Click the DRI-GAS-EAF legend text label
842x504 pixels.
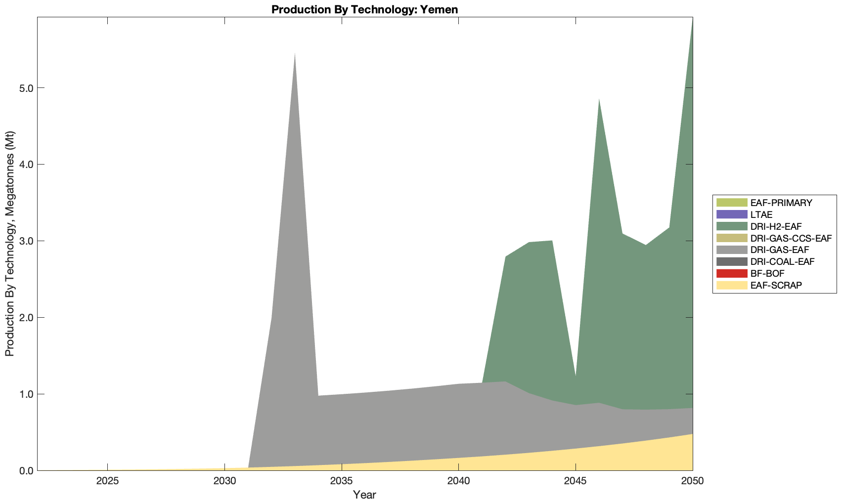point(779,250)
